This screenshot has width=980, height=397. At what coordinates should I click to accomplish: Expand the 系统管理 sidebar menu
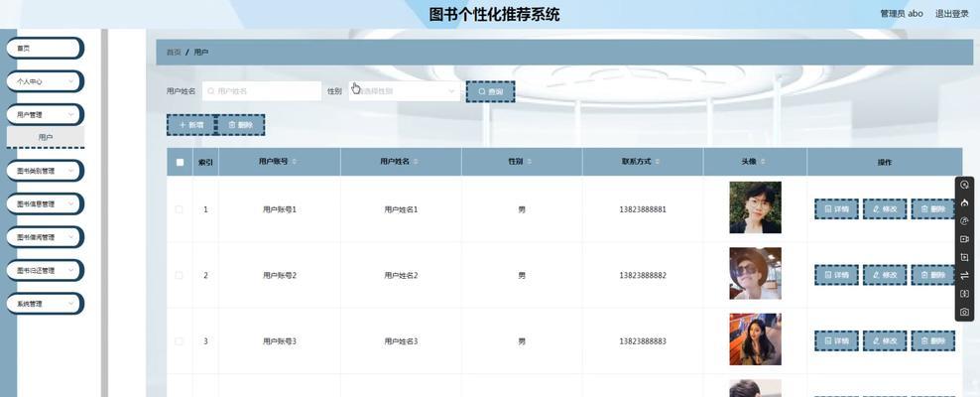coord(45,304)
